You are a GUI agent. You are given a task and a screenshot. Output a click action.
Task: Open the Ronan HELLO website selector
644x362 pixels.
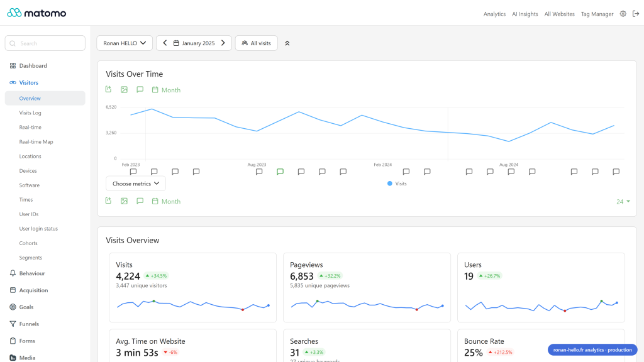pos(125,43)
